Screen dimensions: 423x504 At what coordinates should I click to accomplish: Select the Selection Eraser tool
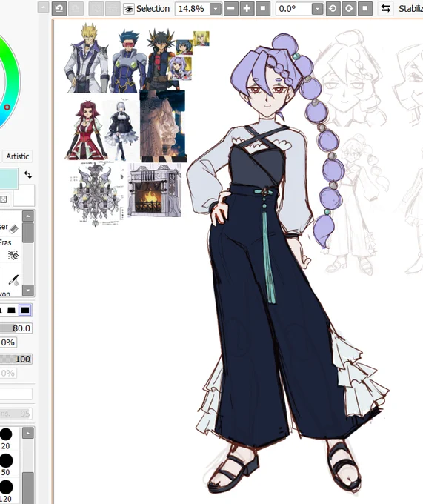(x=10, y=250)
